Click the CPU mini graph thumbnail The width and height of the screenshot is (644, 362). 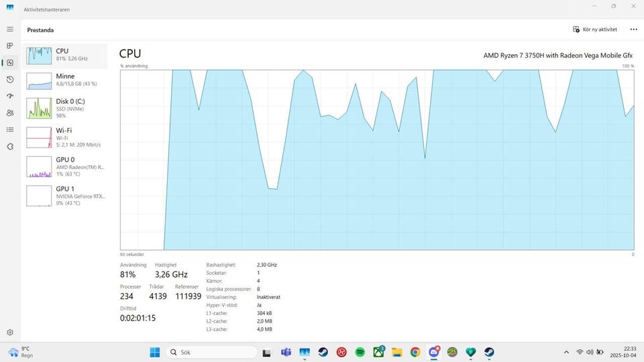[39, 56]
